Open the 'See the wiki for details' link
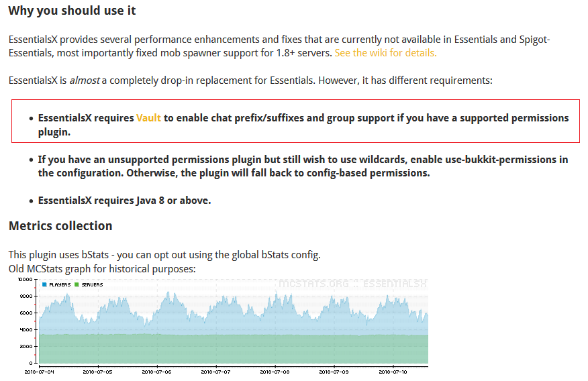 pyautogui.click(x=385, y=52)
